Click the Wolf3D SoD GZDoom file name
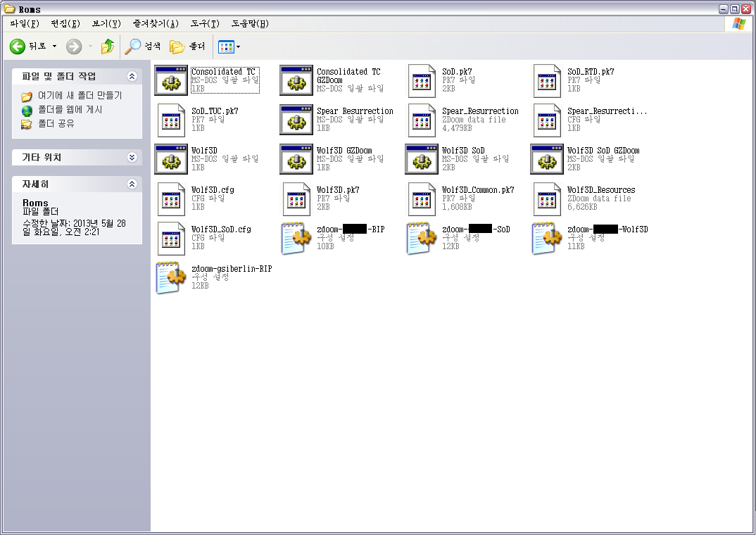 (604, 151)
